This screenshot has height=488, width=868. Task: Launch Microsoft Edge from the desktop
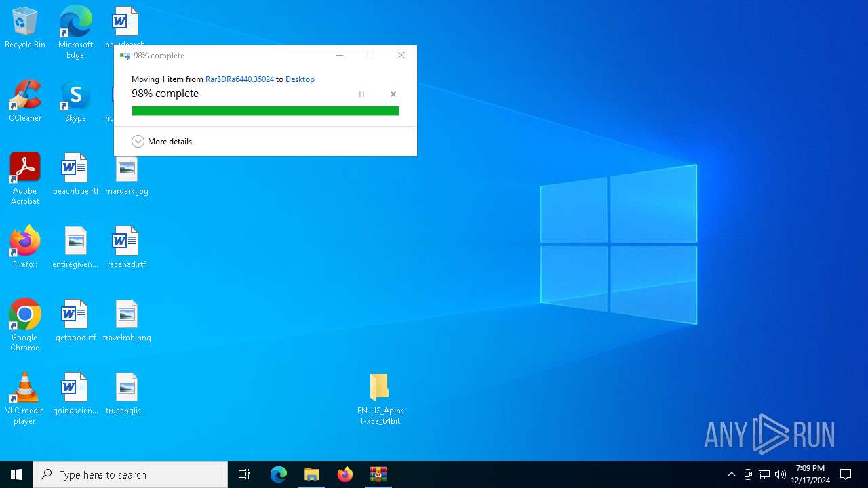click(75, 32)
